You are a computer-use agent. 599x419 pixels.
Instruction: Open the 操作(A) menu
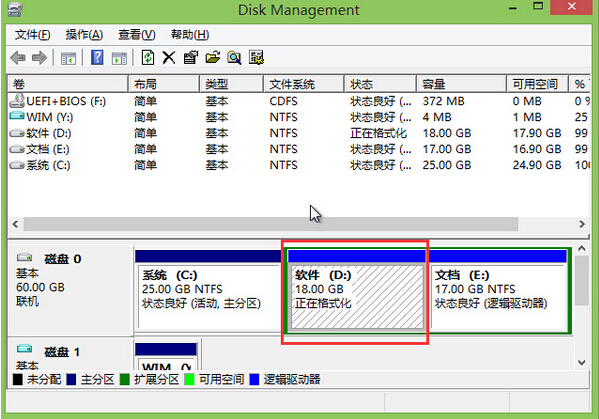84,35
